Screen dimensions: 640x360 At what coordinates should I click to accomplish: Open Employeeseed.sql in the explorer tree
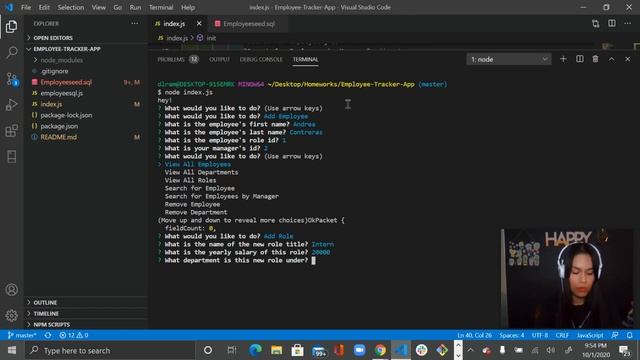point(86,82)
